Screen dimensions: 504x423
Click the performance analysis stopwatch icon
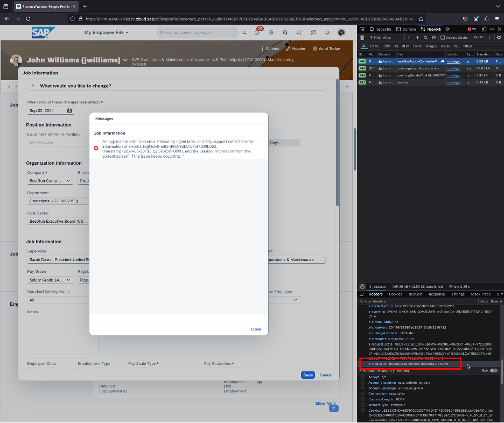coord(362,286)
